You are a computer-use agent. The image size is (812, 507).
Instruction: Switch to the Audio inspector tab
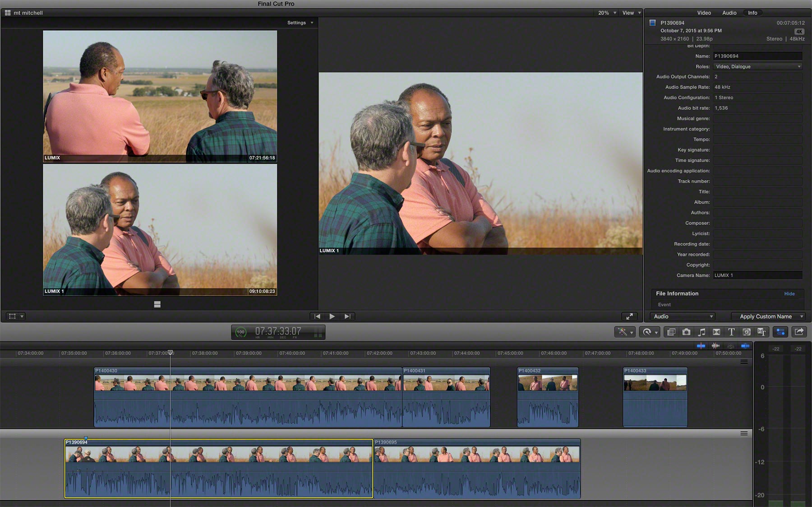(729, 13)
